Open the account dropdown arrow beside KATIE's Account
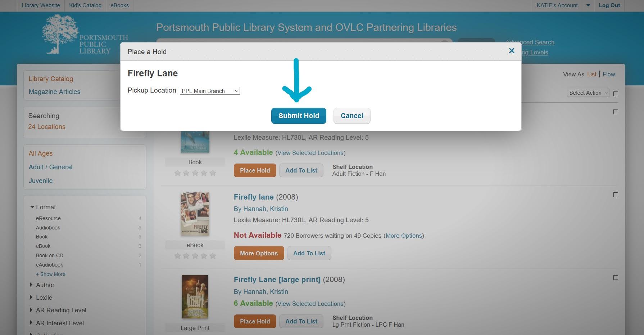Screen dimensions: 644x335 588,5
